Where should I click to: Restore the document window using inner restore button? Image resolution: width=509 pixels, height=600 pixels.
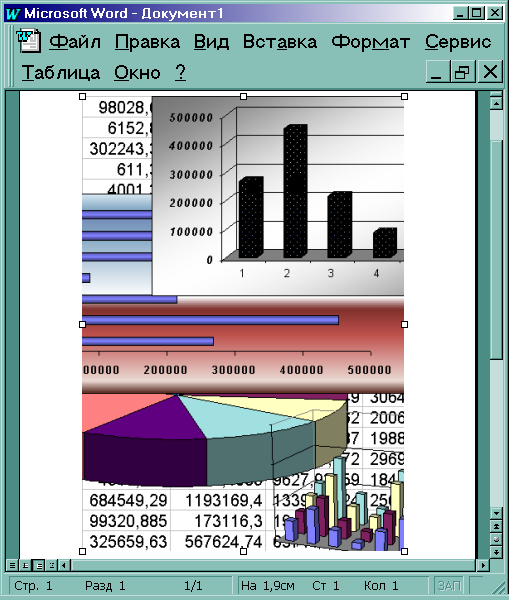coord(462,71)
